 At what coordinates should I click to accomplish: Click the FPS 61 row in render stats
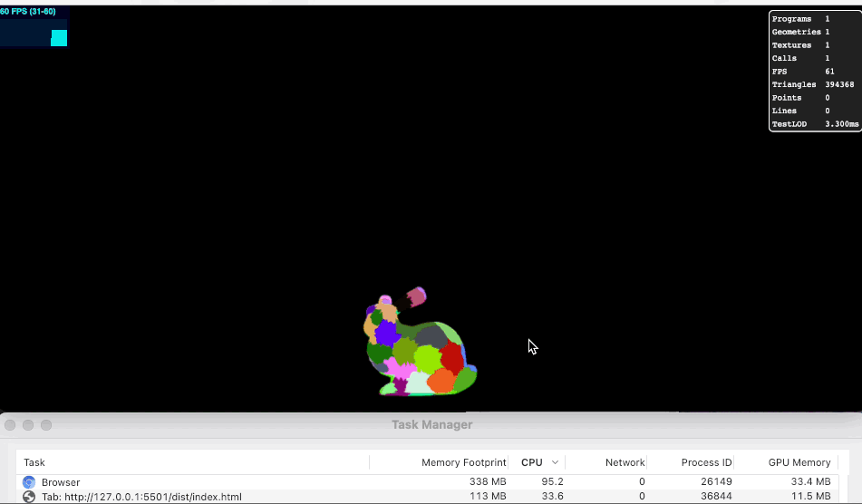click(815, 72)
